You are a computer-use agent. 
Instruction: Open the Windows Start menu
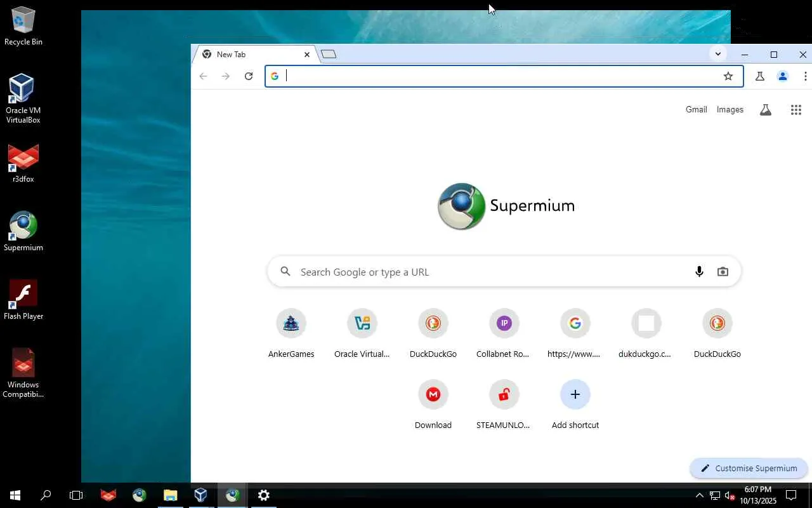pos(15,495)
